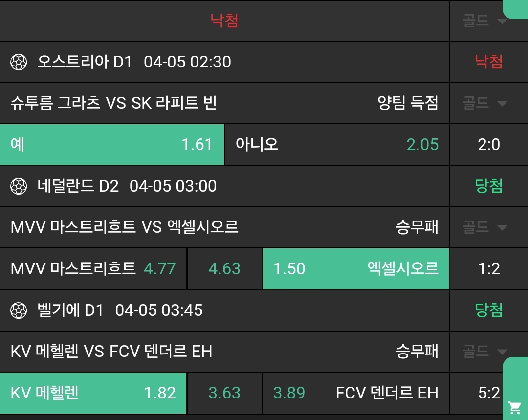528x420 pixels.
Task: Choose the 4.63 draw odds
Action: point(224,269)
